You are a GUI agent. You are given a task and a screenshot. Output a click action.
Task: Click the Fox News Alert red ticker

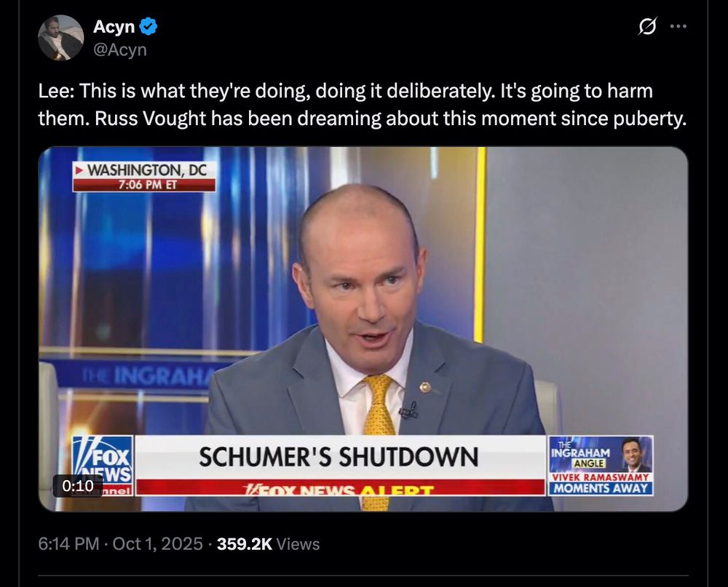tap(339, 487)
